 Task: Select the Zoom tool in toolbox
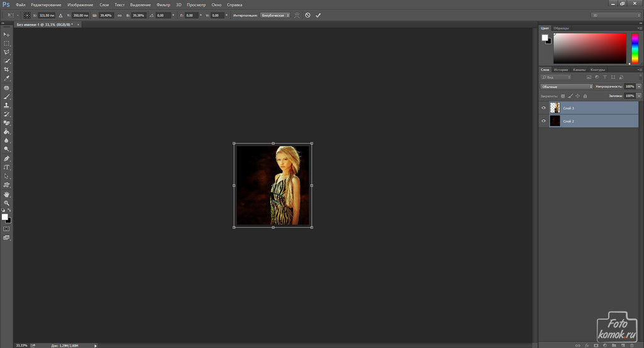[x=7, y=204]
